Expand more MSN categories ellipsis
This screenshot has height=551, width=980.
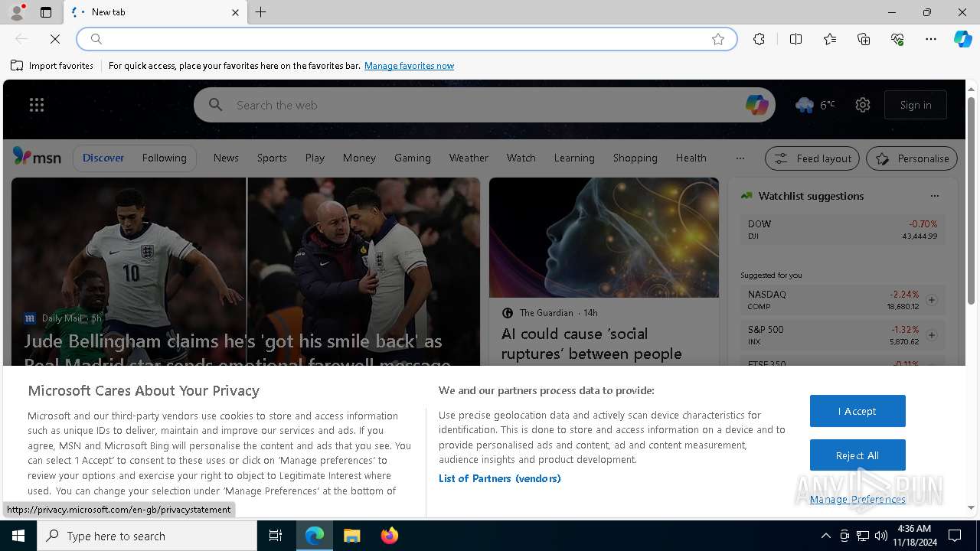coord(740,158)
